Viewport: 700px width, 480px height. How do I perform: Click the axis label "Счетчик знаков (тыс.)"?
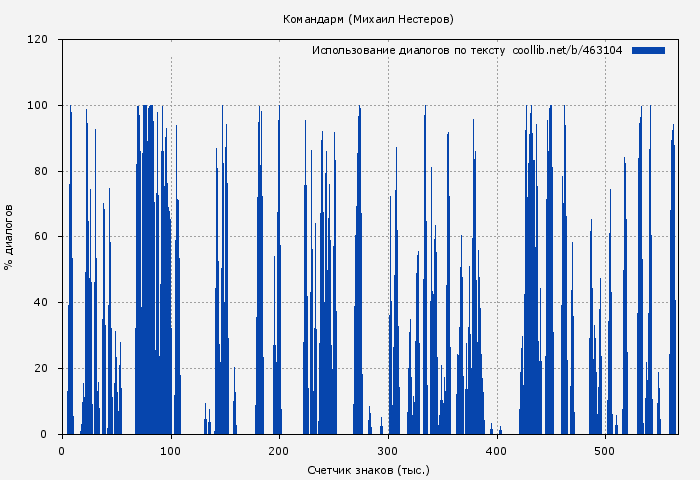[x=369, y=469]
